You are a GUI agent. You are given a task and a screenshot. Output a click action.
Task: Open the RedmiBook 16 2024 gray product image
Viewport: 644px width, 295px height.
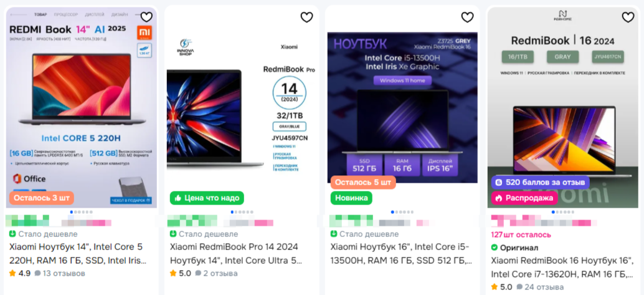(x=563, y=107)
